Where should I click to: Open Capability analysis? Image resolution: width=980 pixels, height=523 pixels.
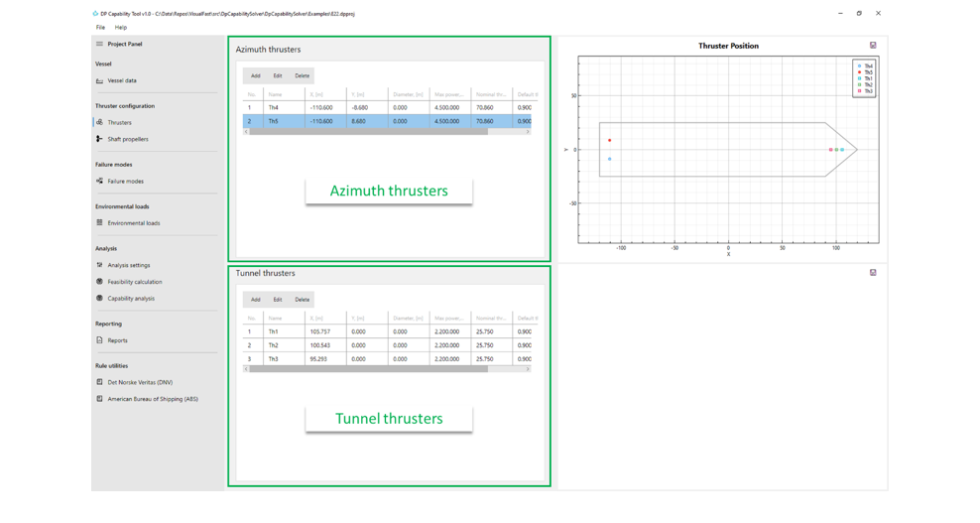point(131,299)
